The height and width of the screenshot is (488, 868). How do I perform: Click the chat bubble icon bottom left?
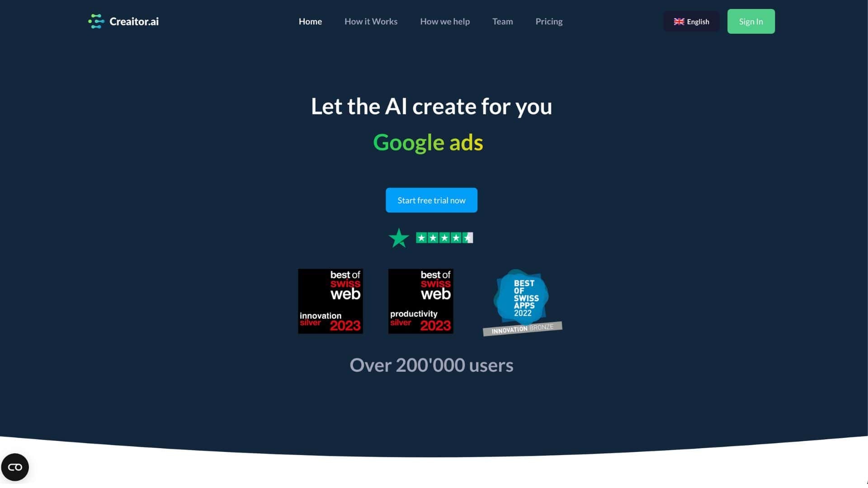click(15, 467)
